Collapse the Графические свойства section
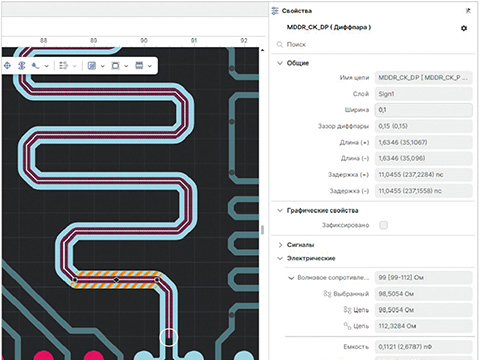Screen dimensions: 480x360 (280, 210)
